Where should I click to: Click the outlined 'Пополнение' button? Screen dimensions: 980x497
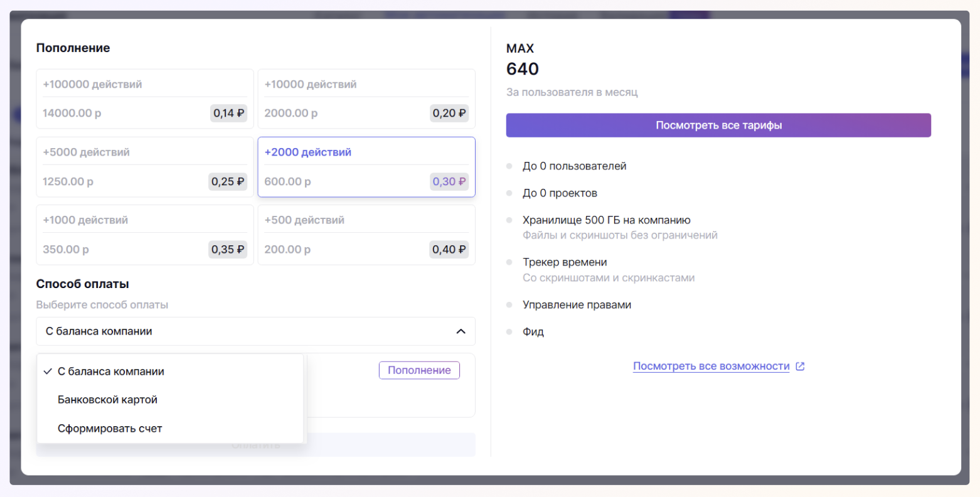coord(419,370)
